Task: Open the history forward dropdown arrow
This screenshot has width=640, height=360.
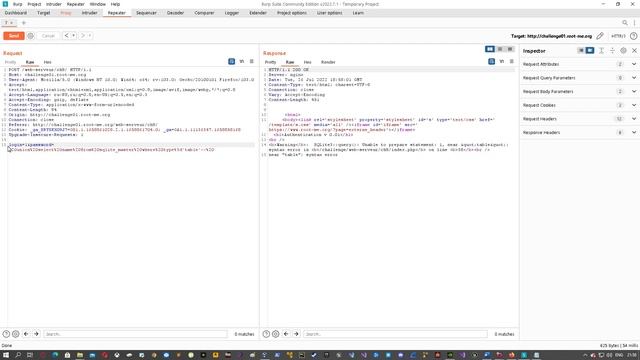Action: click(x=90, y=36)
